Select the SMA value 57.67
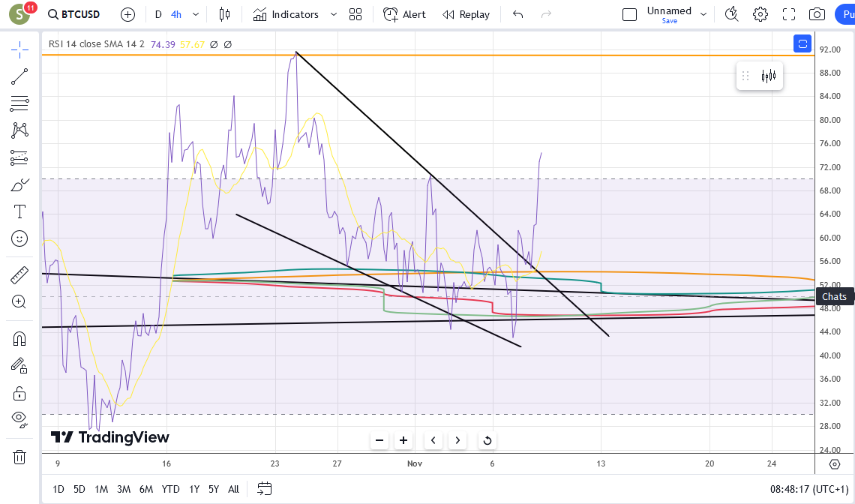The width and height of the screenshot is (855, 504). click(192, 44)
